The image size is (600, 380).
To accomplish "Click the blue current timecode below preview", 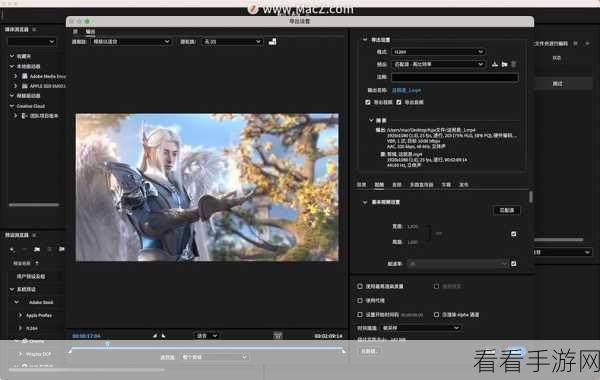I will pos(86,336).
